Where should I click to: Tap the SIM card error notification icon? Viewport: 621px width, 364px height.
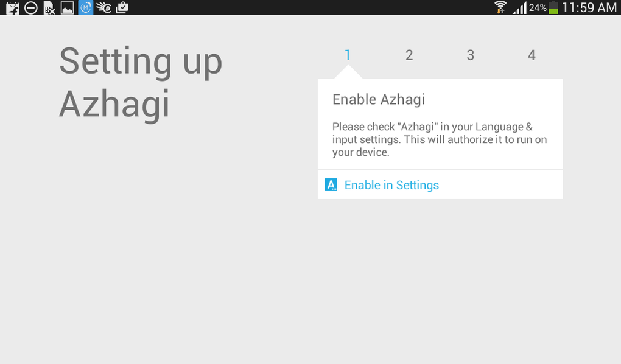tap(49, 8)
